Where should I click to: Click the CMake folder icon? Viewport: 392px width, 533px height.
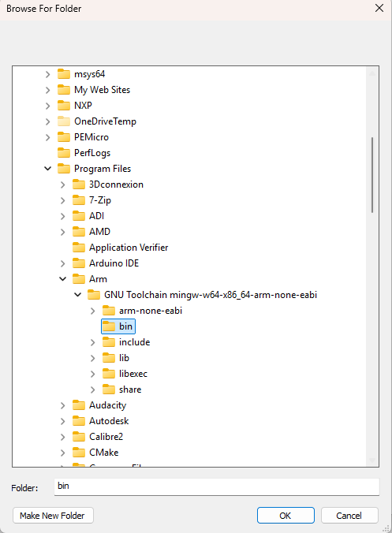(79, 453)
